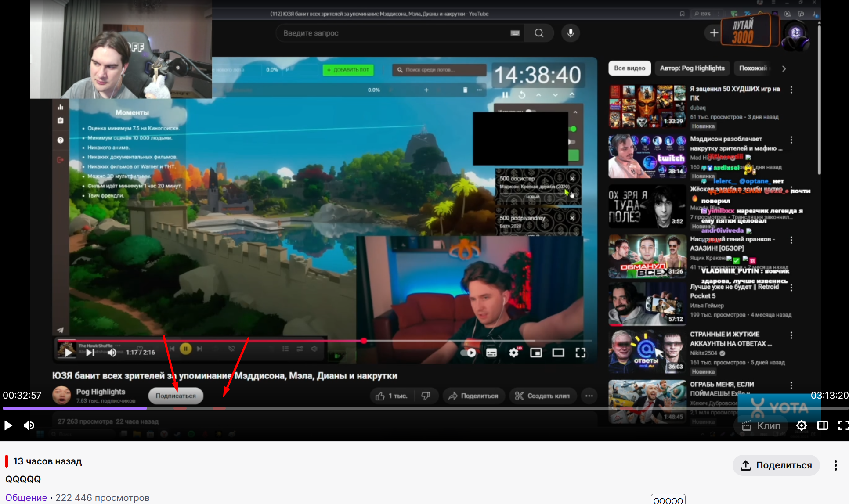Toggle YouTube autoplay switch in player

(469, 353)
